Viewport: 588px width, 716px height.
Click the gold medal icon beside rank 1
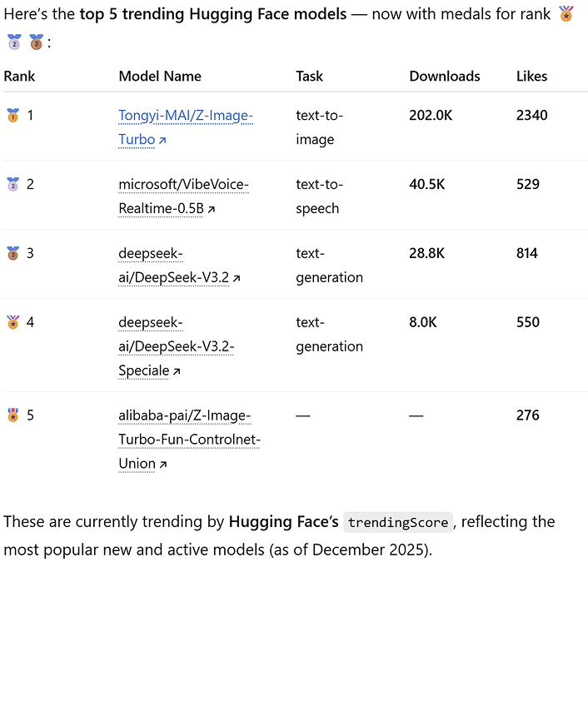12,116
